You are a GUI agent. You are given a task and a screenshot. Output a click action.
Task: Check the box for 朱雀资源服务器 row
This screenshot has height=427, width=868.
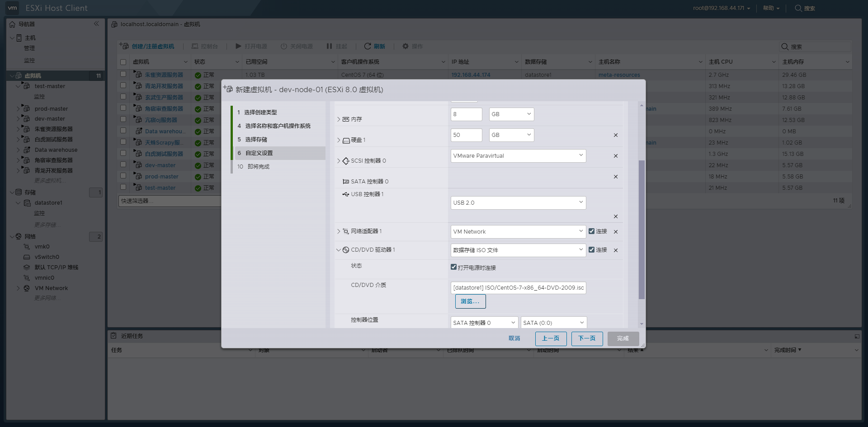(x=123, y=74)
